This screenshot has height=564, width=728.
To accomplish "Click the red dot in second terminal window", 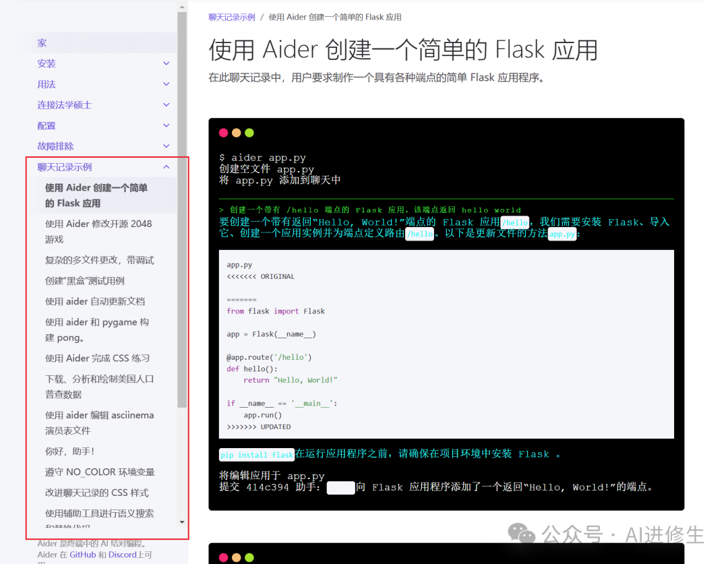I will (223, 557).
